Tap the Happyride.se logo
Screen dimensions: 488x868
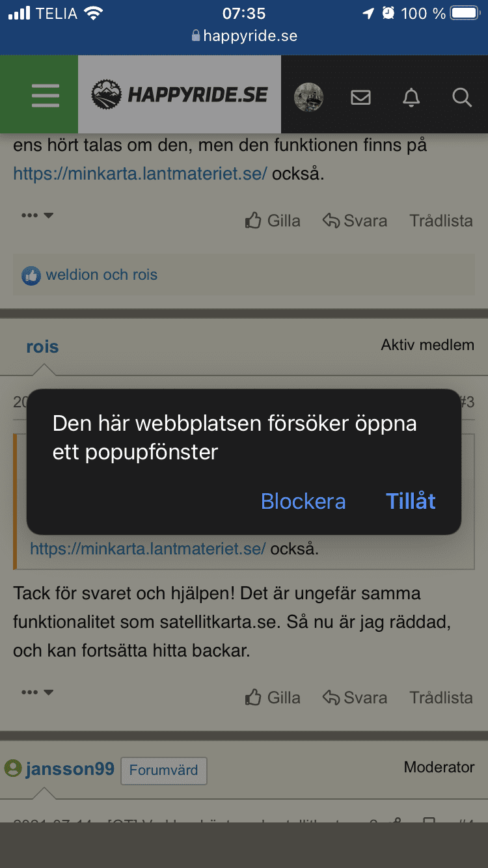[x=180, y=95]
